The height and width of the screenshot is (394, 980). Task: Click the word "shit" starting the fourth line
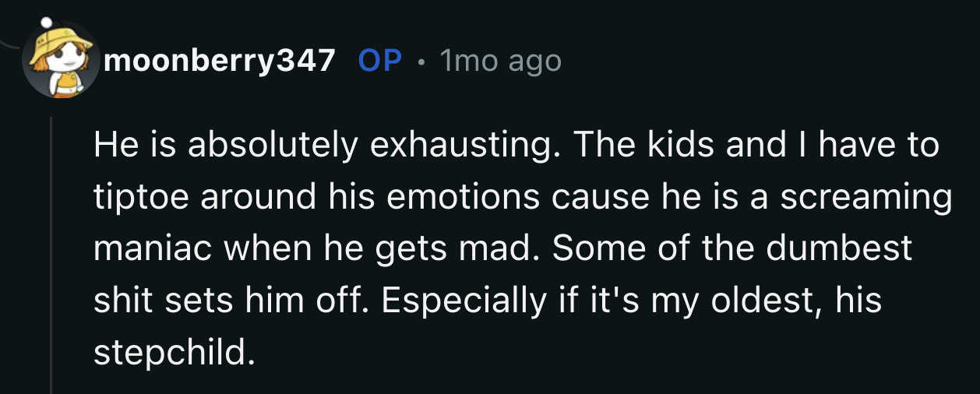[119, 301]
